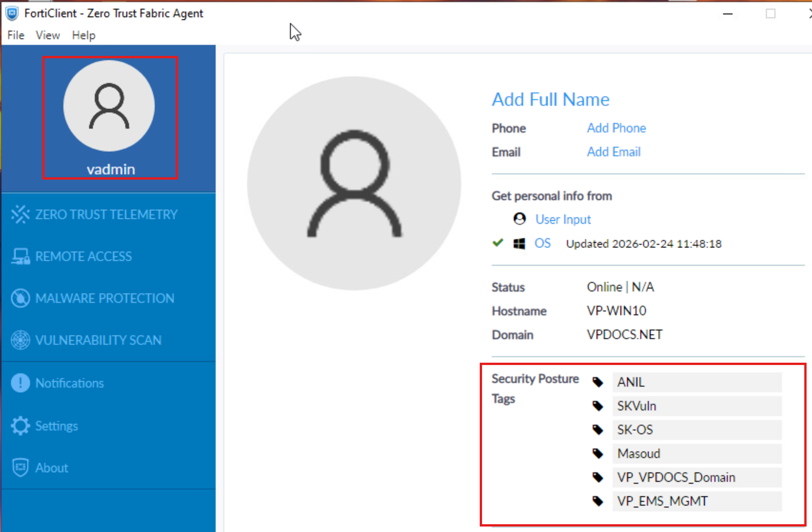The width and height of the screenshot is (812, 532).
Task: Open the View menu
Action: [48, 35]
